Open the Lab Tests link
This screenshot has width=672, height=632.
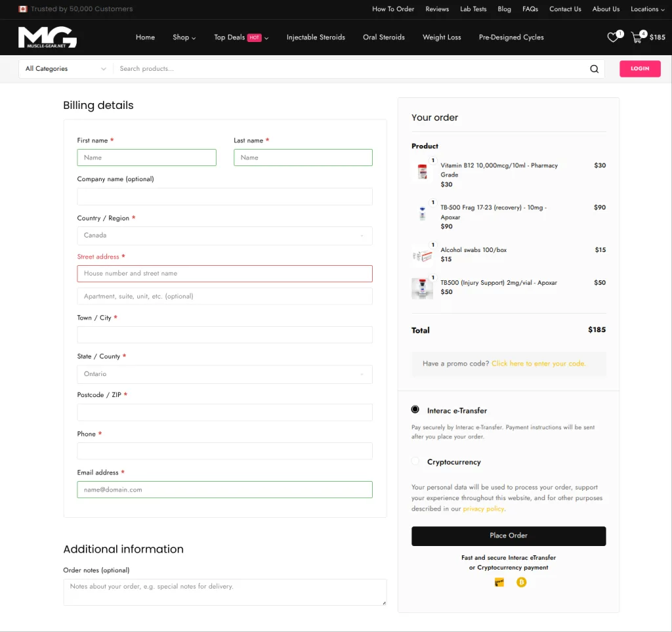[x=473, y=9]
